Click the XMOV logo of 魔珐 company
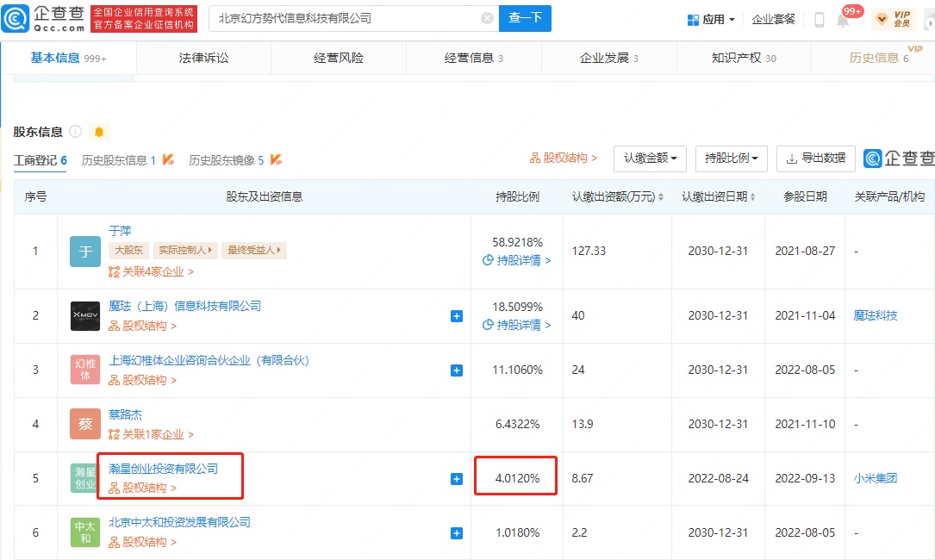This screenshot has width=935, height=560. click(85, 315)
